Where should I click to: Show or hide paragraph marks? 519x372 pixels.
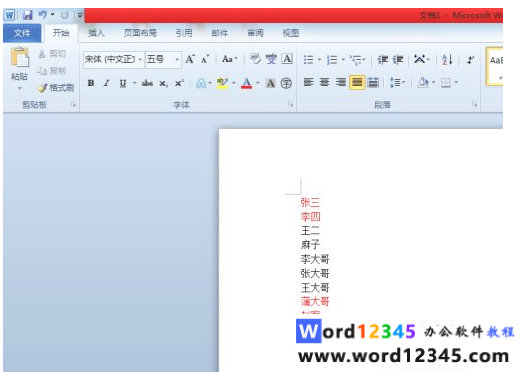tap(470, 60)
